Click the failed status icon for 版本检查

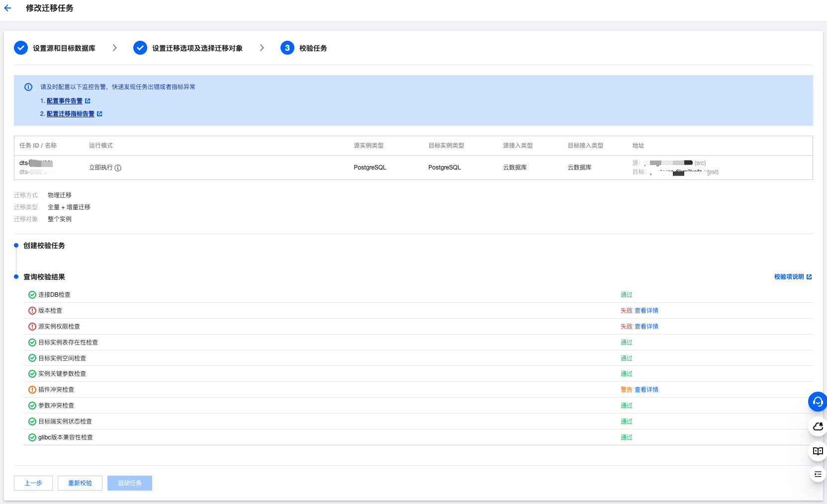click(x=32, y=311)
